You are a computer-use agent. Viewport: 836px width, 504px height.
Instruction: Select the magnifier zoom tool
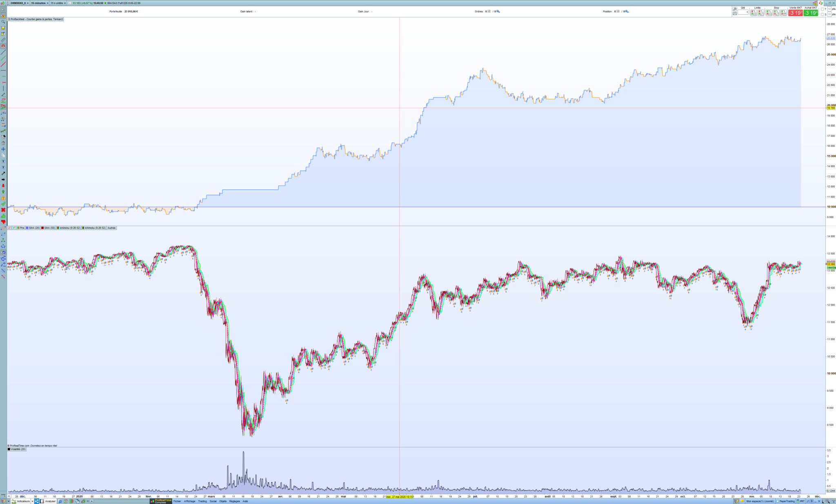coord(3,22)
